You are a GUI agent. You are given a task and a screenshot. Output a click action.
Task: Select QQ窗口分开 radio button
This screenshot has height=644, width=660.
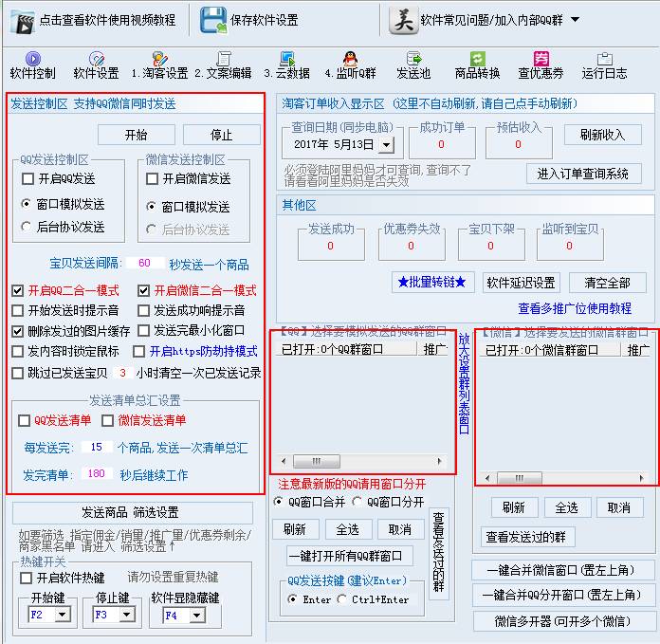point(357,502)
